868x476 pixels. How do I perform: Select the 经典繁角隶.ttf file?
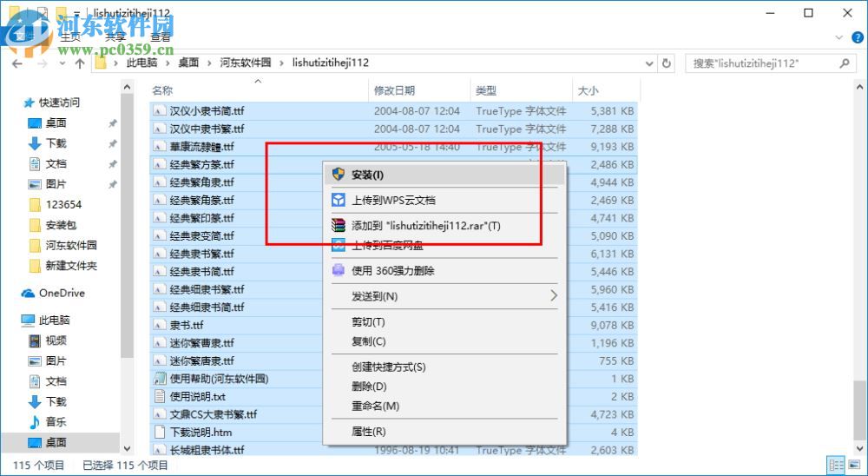[201, 182]
